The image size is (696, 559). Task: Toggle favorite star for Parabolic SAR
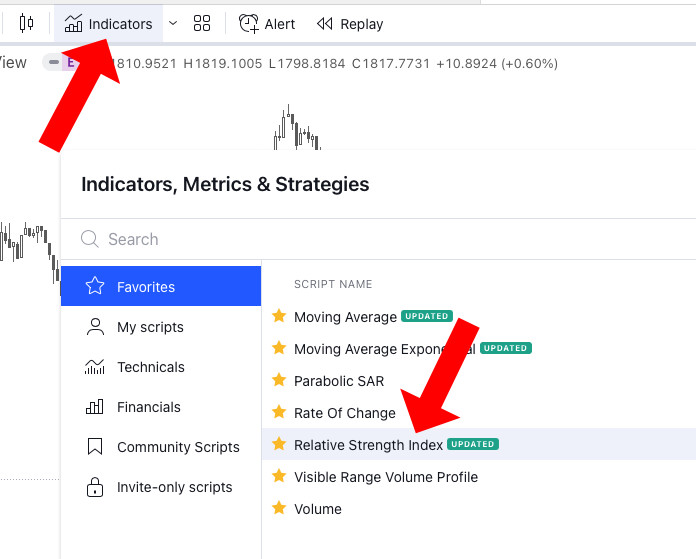click(x=279, y=380)
